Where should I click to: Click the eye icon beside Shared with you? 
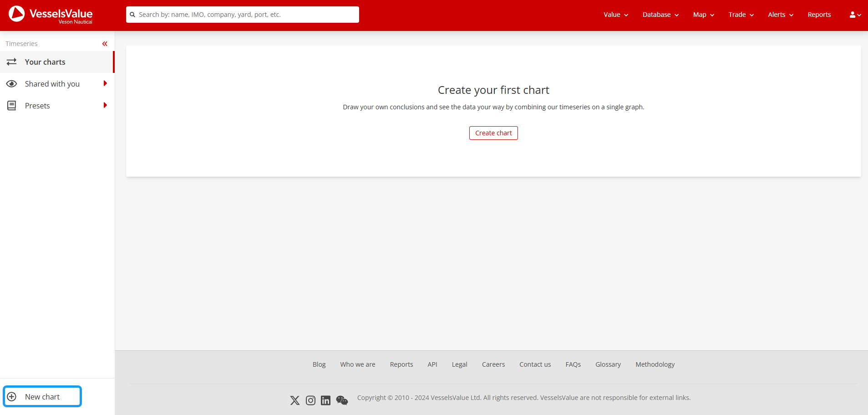click(x=12, y=83)
